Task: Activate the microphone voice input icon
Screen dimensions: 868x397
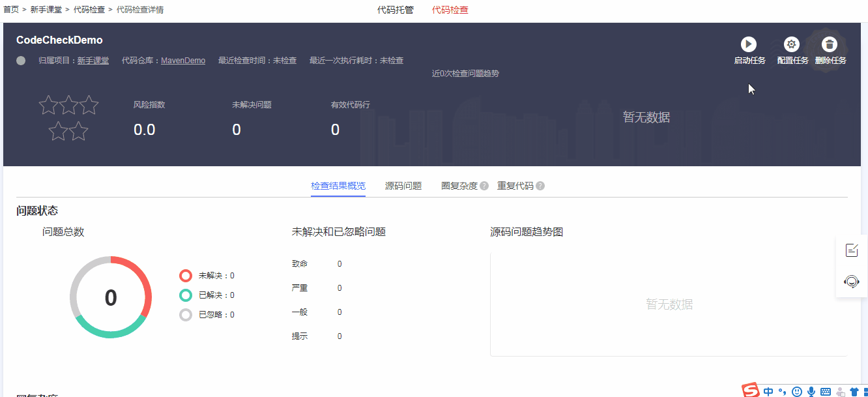Action: point(811,391)
